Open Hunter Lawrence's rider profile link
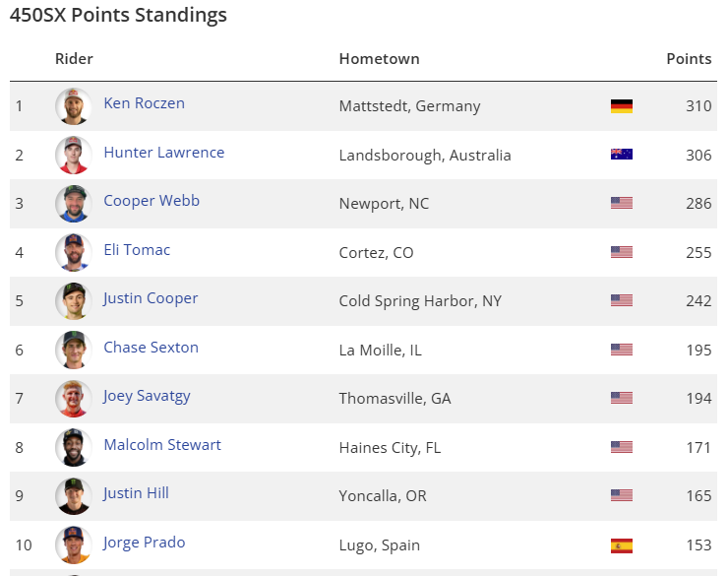Screen dimensions: 728x576 point(163,153)
